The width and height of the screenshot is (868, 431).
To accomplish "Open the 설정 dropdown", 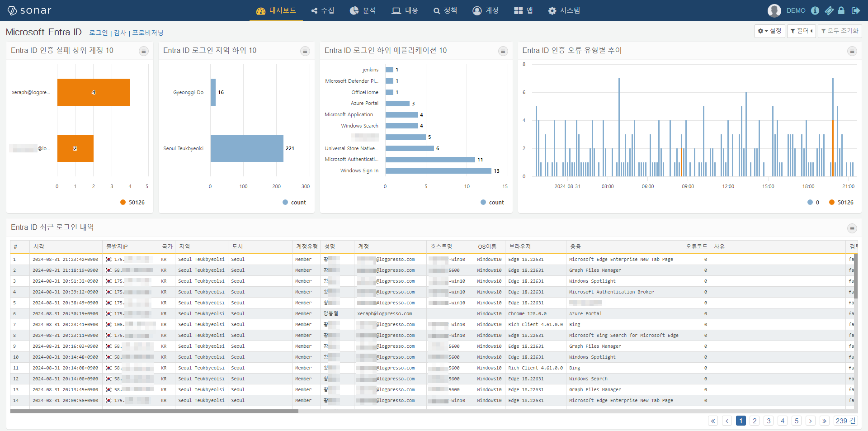I will coord(769,31).
